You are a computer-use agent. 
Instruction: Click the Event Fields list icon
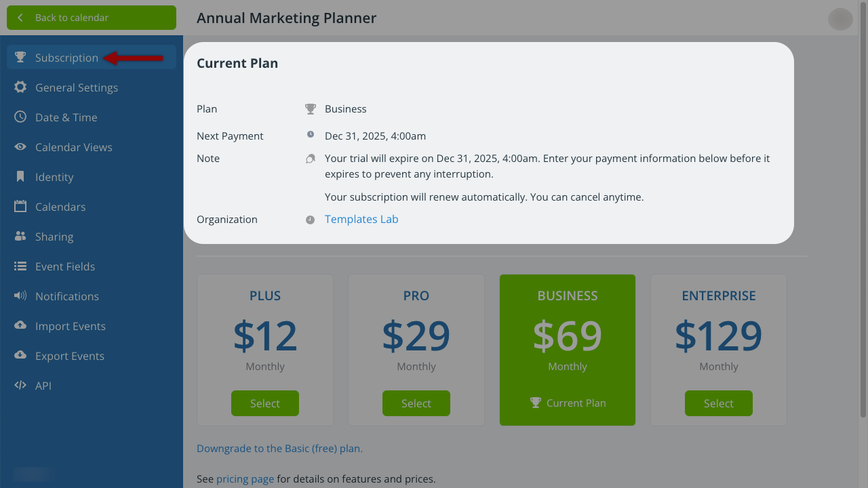pos(20,266)
